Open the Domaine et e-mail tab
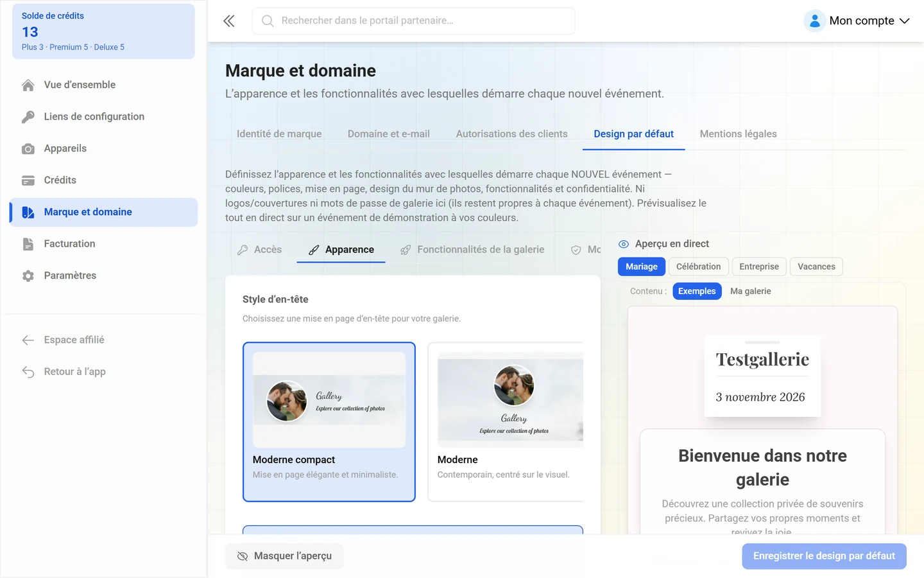 click(389, 134)
